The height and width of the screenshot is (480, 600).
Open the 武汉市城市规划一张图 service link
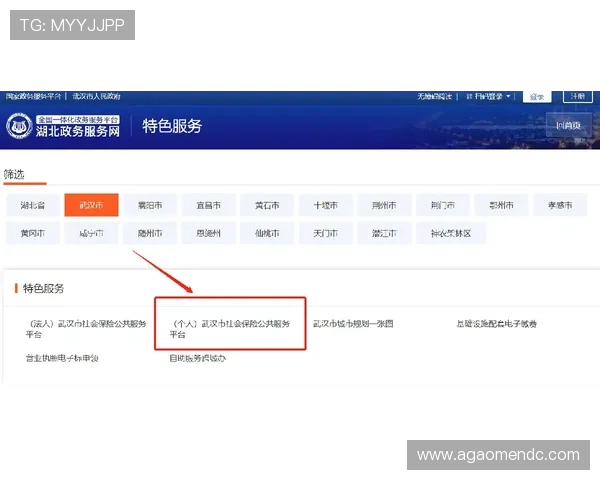[353, 324]
